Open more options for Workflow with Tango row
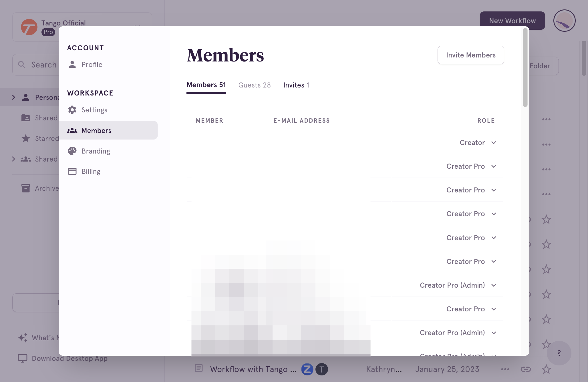The image size is (588, 382). tap(505, 369)
